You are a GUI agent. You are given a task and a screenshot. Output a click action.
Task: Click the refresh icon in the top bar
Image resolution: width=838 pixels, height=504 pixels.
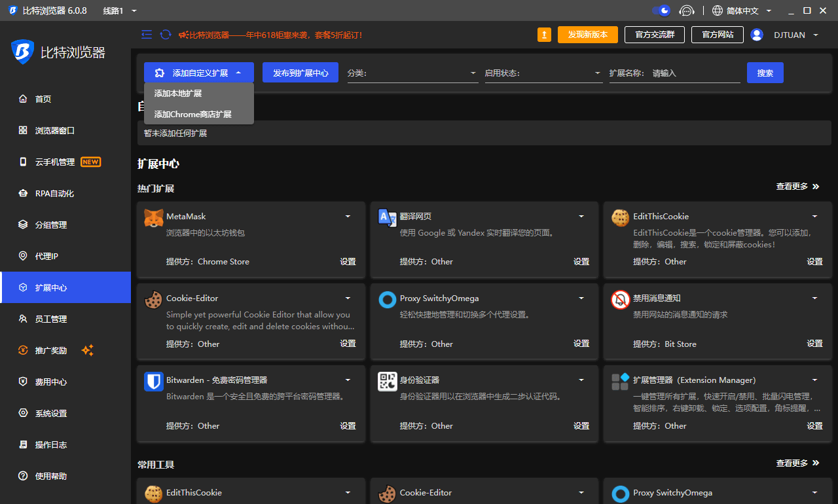pyautogui.click(x=166, y=35)
